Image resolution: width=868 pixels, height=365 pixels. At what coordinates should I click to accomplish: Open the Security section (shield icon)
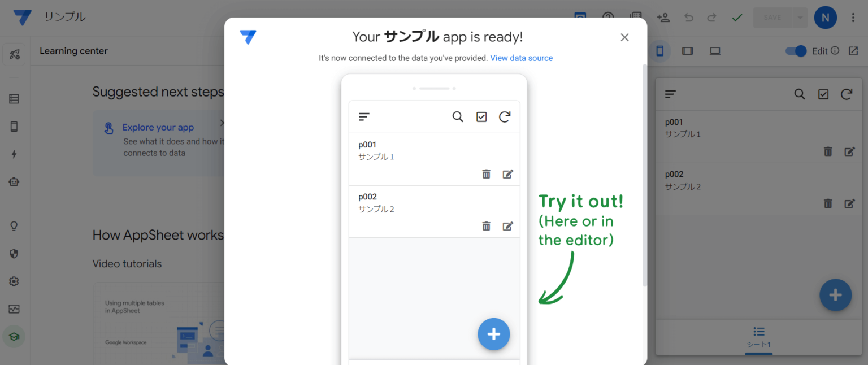coord(14,253)
